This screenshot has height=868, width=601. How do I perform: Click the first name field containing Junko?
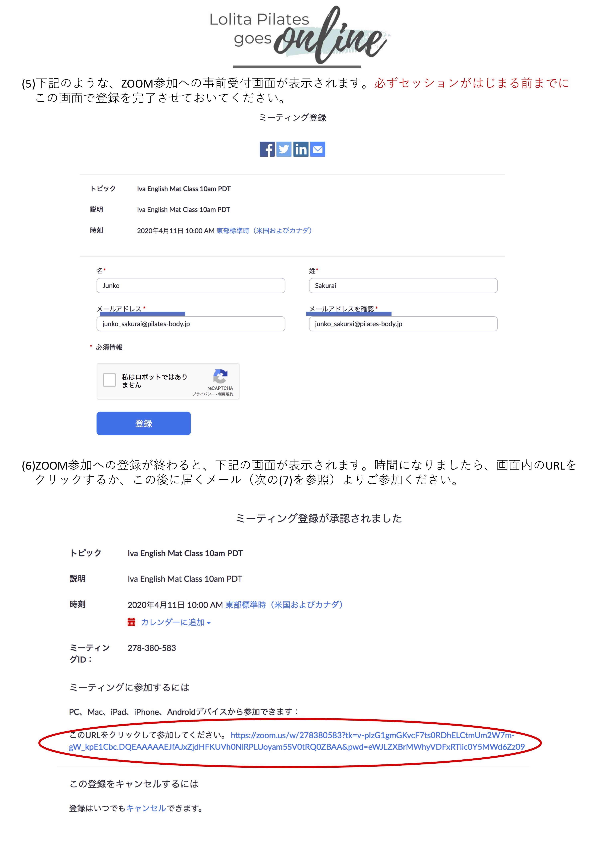(191, 285)
